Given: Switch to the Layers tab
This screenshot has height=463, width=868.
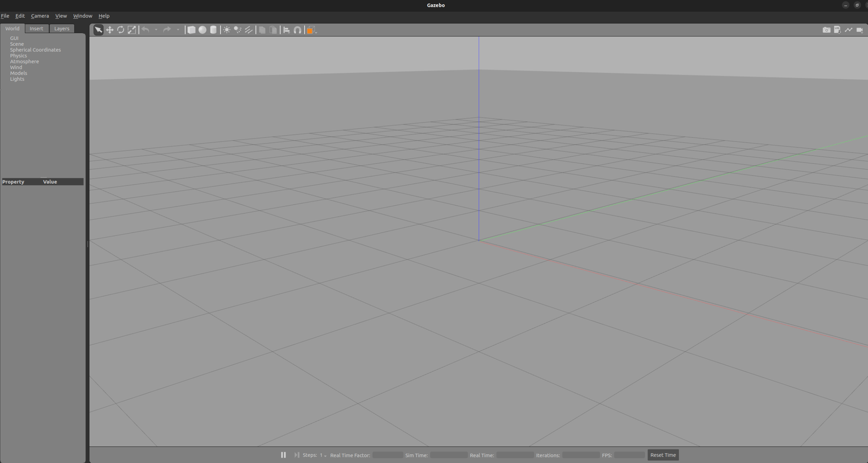Looking at the screenshot, I should click(x=62, y=28).
